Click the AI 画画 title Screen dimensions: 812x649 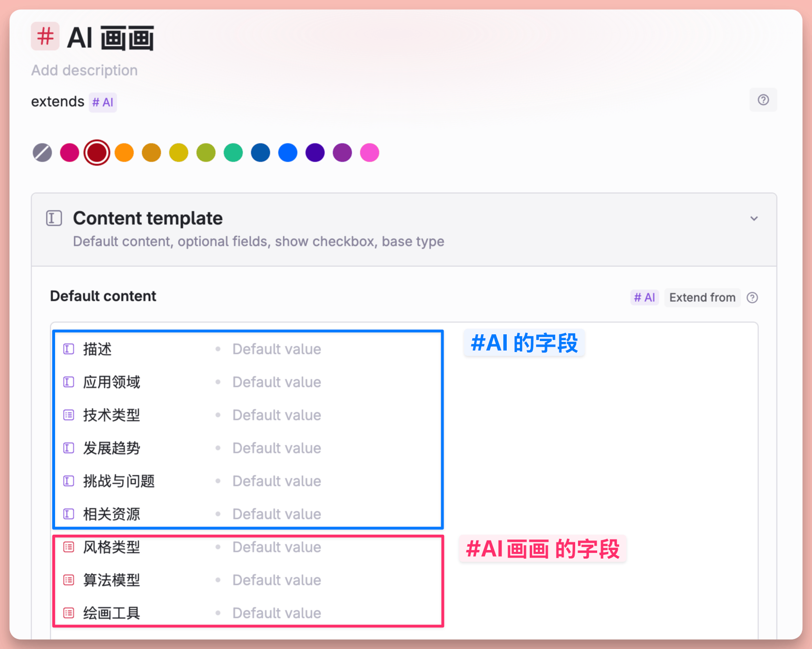click(x=111, y=38)
